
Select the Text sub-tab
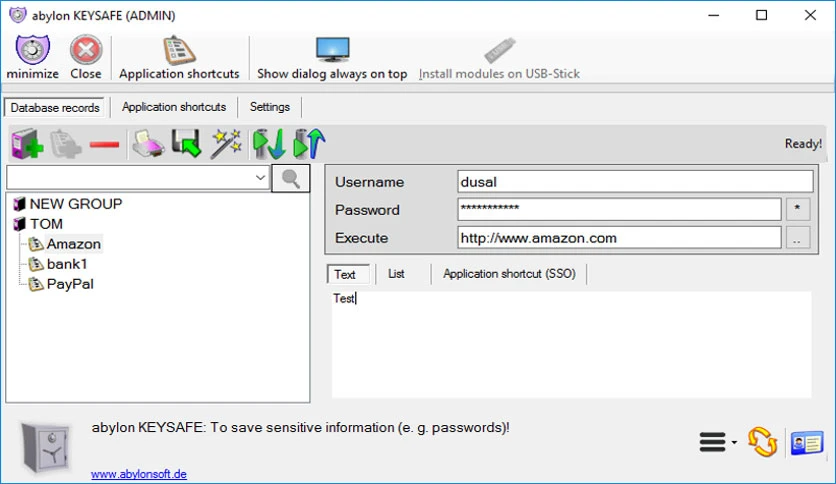[348, 275]
